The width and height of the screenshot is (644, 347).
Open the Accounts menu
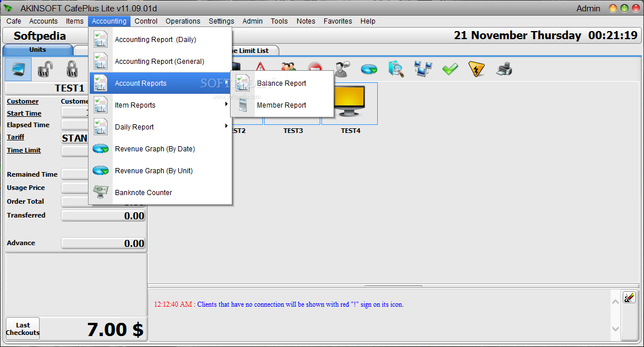click(43, 21)
